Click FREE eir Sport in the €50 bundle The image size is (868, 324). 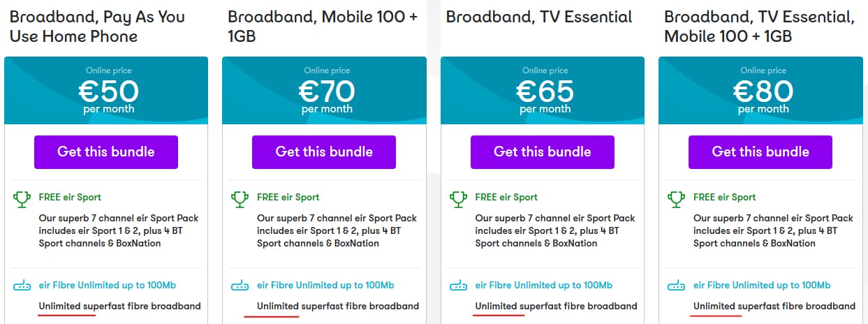[x=70, y=198]
